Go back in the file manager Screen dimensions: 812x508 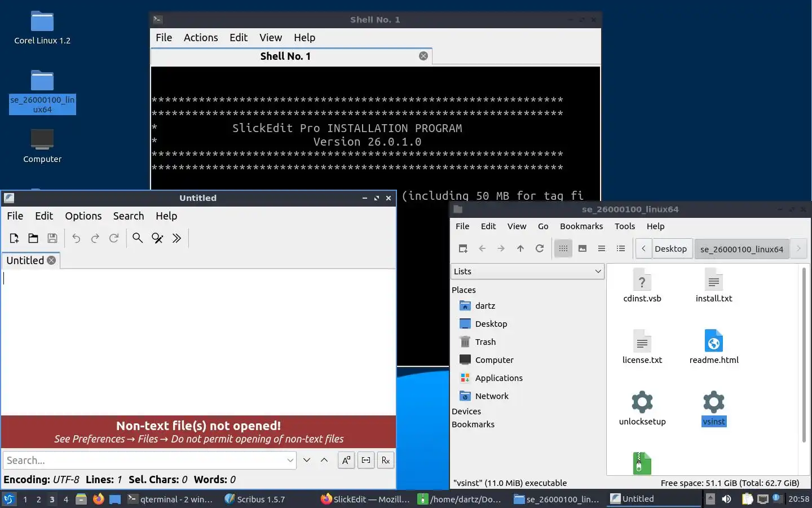point(482,248)
